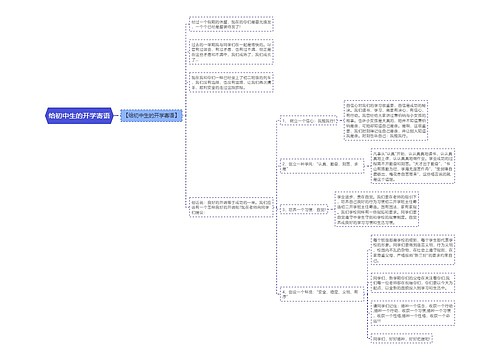The width and height of the screenshot is (500, 360).
Task: Click the connector between root and blue node
Action: [117, 116]
